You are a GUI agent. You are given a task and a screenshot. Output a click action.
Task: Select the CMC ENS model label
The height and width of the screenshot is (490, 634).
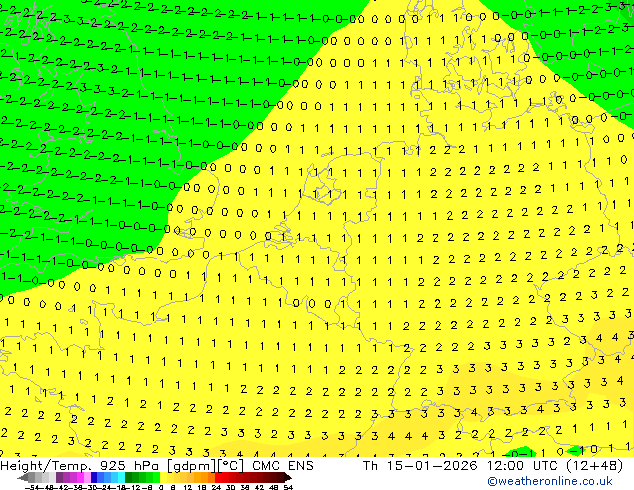(283, 466)
